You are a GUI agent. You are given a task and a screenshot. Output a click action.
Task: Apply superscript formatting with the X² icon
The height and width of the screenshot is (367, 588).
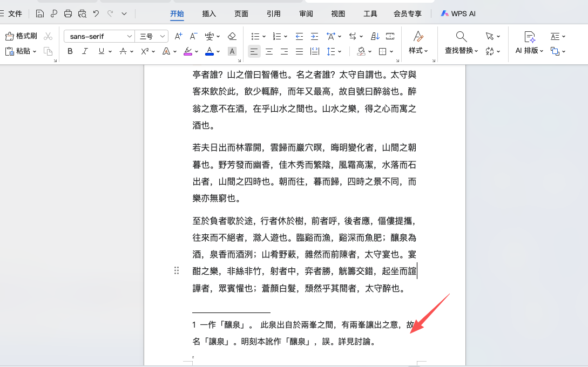144,51
